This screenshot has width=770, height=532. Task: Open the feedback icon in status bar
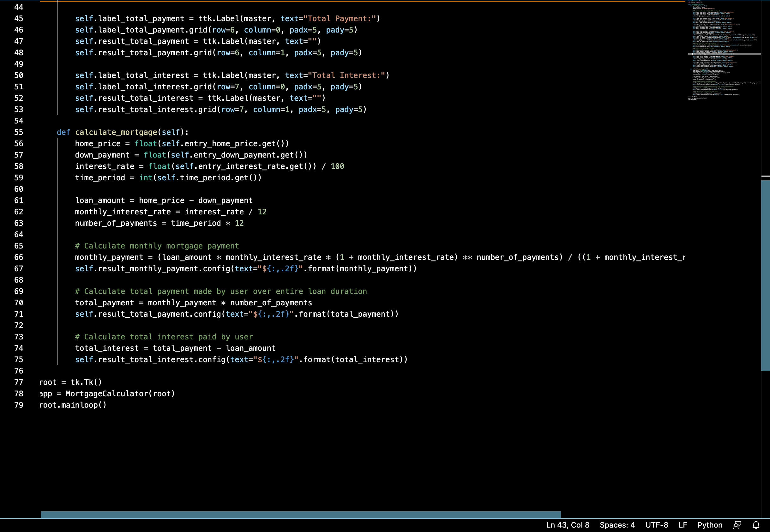coord(737,525)
